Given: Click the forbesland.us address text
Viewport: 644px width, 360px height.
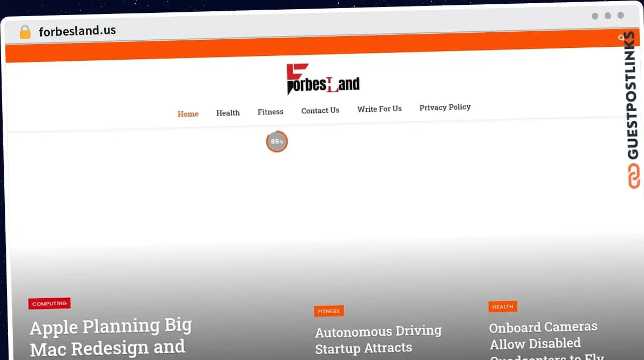Looking at the screenshot, I should (x=77, y=31).
